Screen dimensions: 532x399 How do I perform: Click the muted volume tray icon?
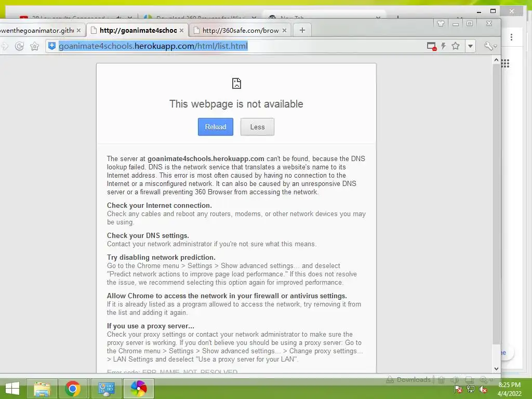tap(483, 390)
